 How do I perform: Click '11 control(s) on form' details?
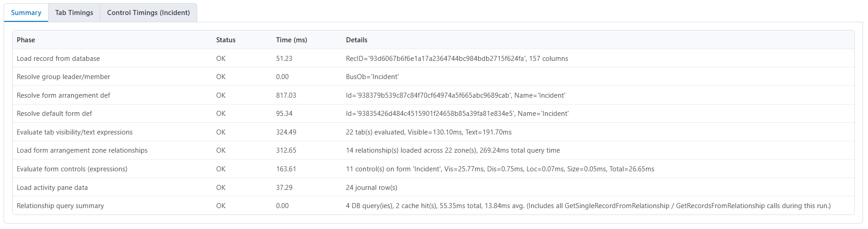tap(500, 169)
